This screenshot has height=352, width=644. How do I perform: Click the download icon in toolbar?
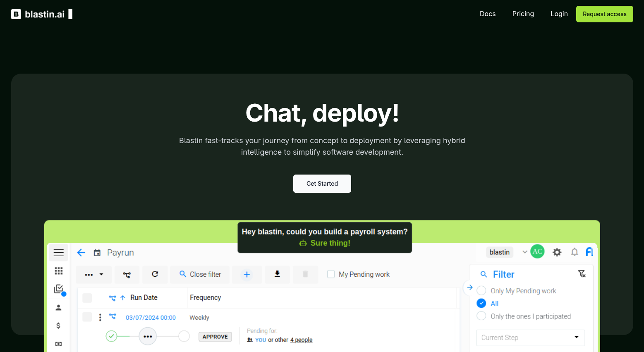(x=277, y=274)
